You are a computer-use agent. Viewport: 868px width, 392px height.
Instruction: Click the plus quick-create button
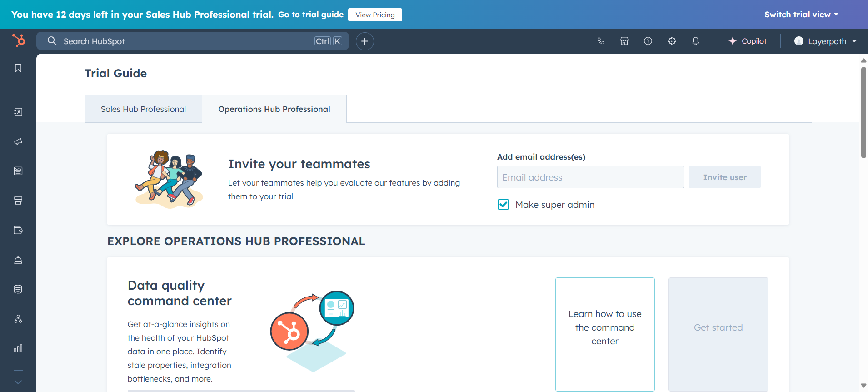pyautogui.click(x=364, y=41)
